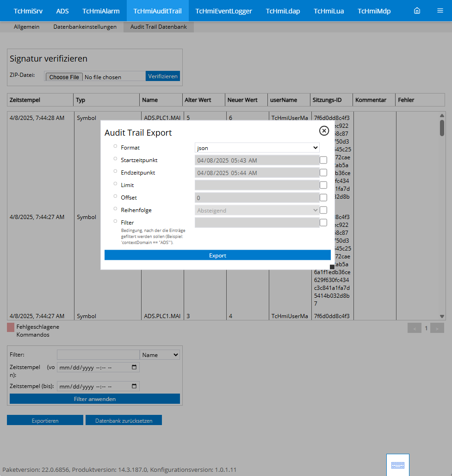Enable the Limit checkbox
Screen dimensions: 452x476
(x=323, y=185)
